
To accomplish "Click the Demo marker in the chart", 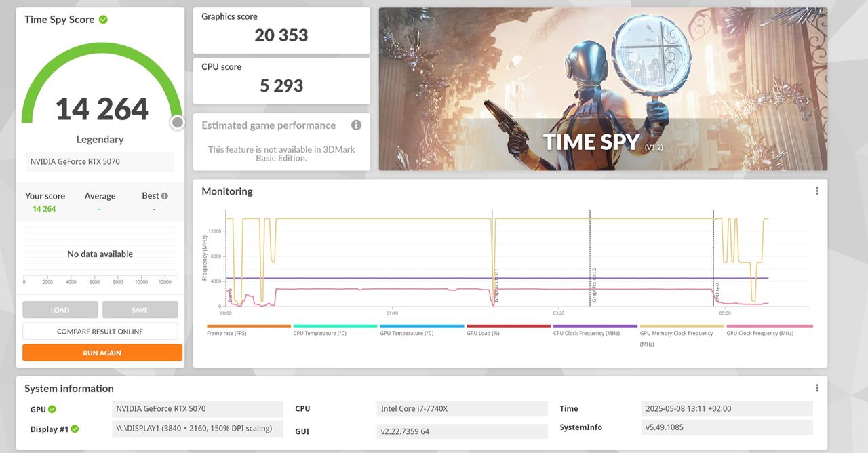I will coord(230,296).
